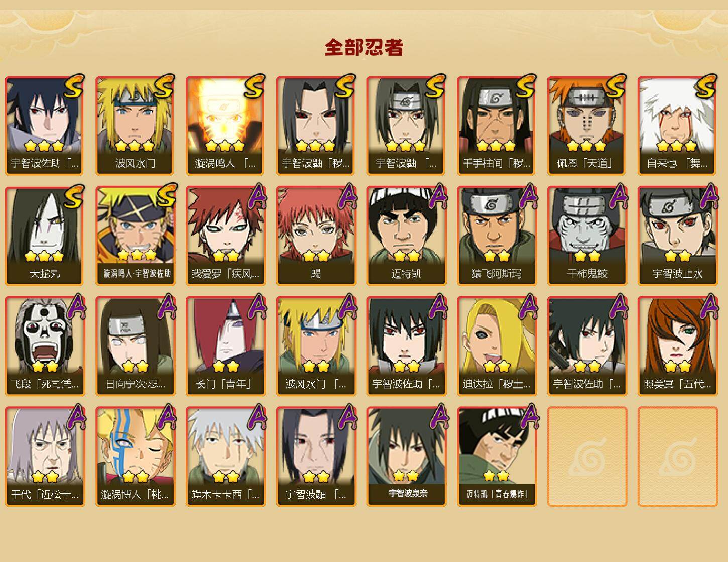Open the 长门「青年」 ninja card
This screenshot has height=562, width=728.
[225, 346]
